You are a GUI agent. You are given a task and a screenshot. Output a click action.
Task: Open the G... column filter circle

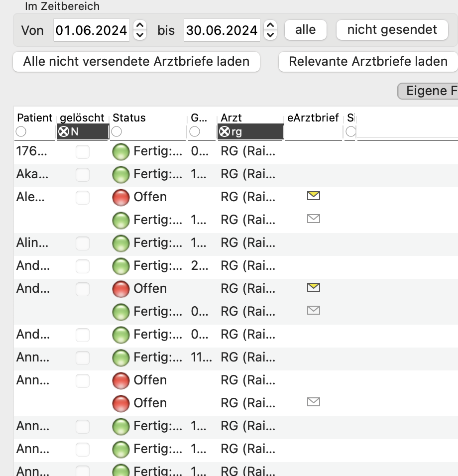(x=195, y=132)
